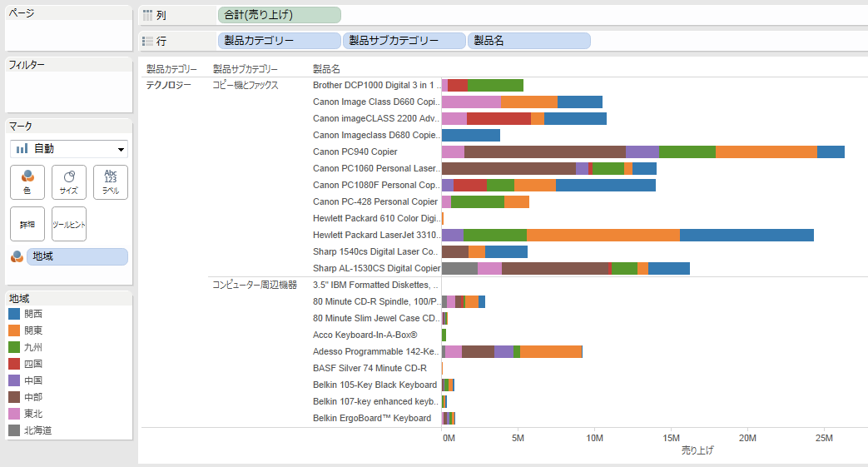Click the 中部 brown legend swatch
868x467 pixels.
coord(14,396)
